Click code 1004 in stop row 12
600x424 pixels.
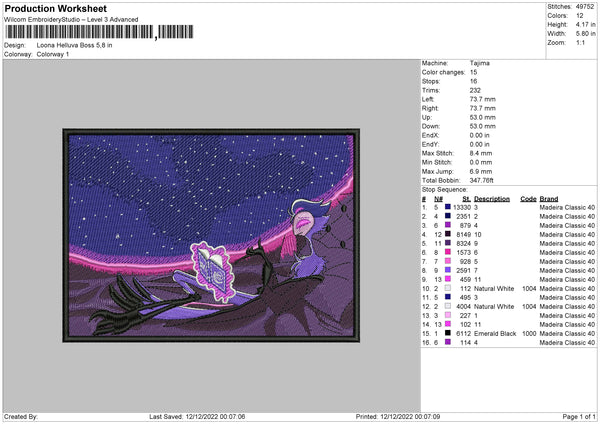click(529, 307)
